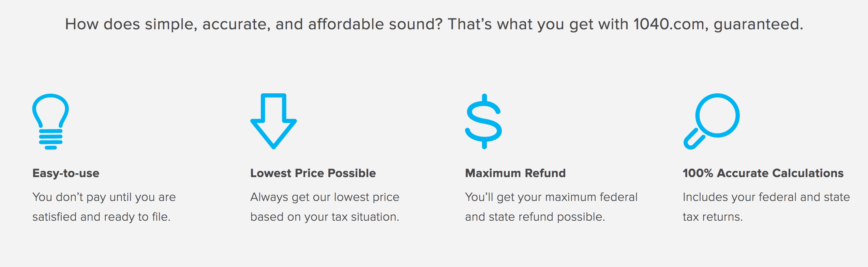
Task: Click the main headline mentioning 1040.com
Action: 434,24
